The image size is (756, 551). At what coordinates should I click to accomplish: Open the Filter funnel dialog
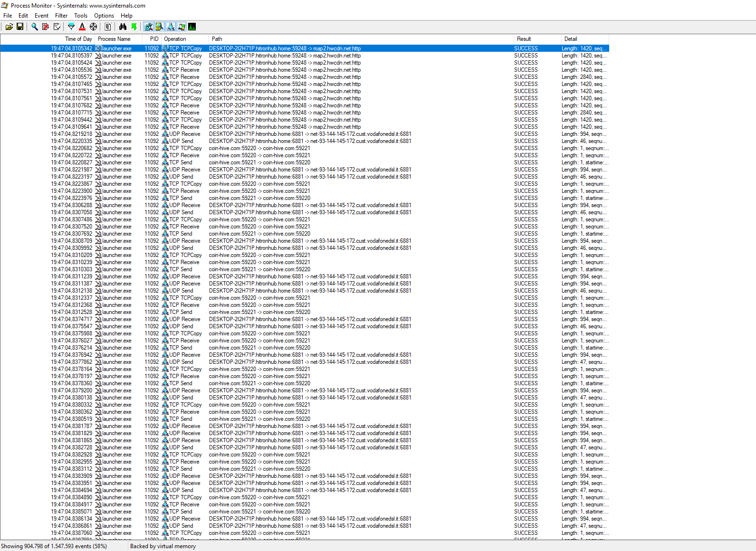[x=71, y=27]
